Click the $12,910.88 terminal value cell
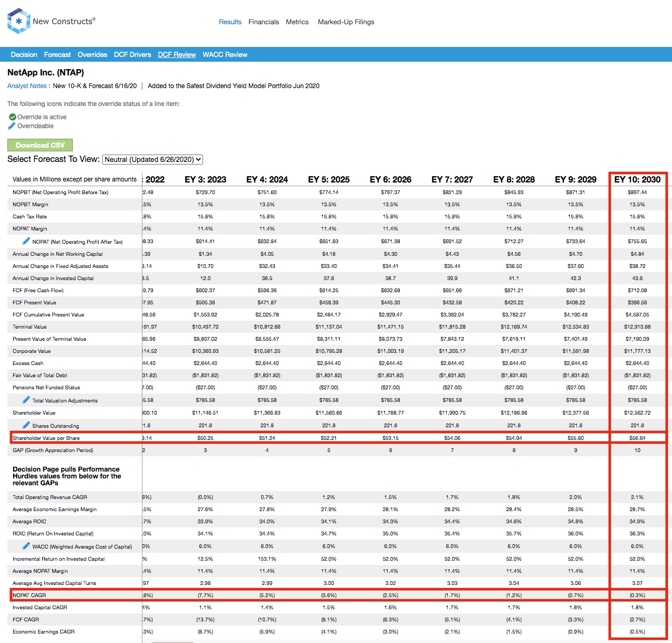 point(637,327)
